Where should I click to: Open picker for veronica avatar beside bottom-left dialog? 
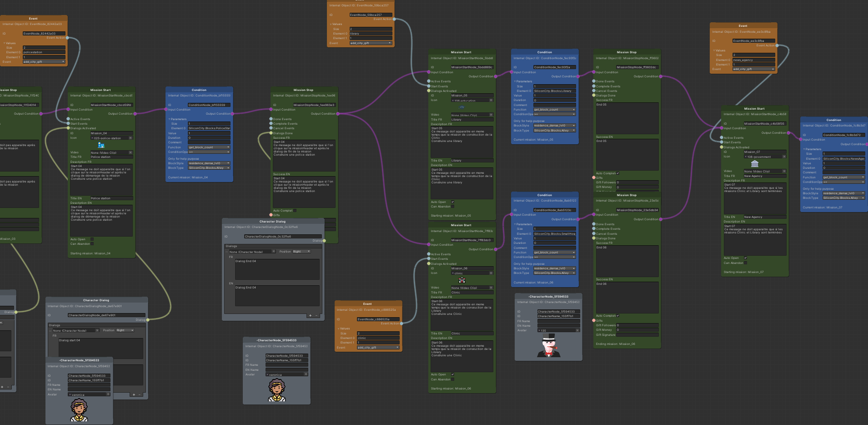108,395
